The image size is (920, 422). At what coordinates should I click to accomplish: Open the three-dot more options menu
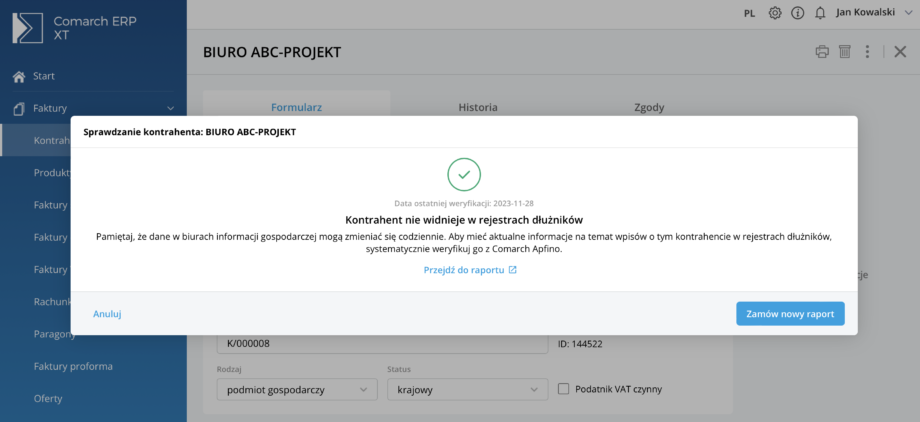[867, 52]
